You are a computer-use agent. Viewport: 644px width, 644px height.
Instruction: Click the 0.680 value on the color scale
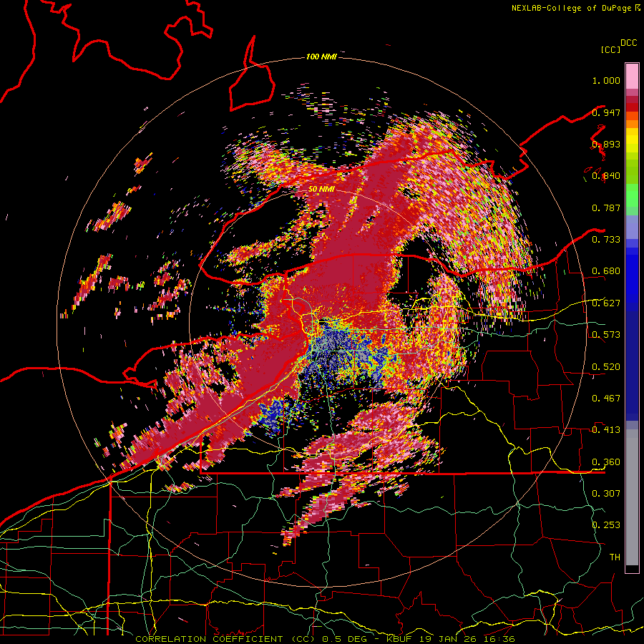[606, 271]
